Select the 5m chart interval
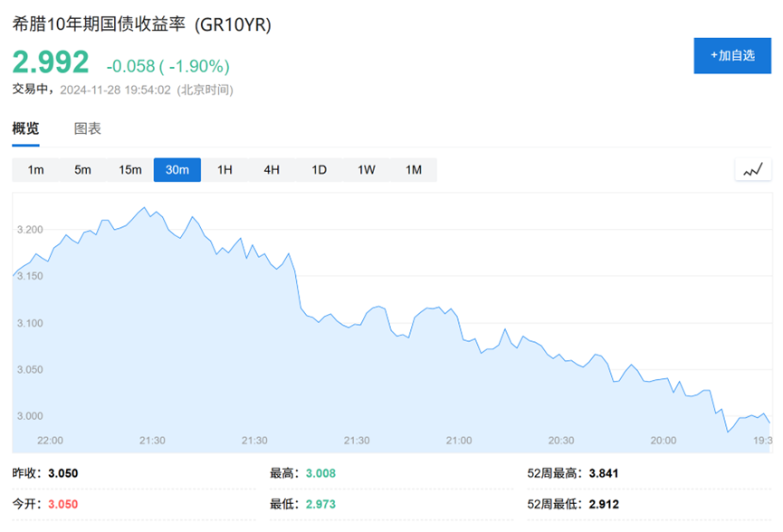This screenshot has height=532, width=783. pyautogui.click(x=82, y=169)
